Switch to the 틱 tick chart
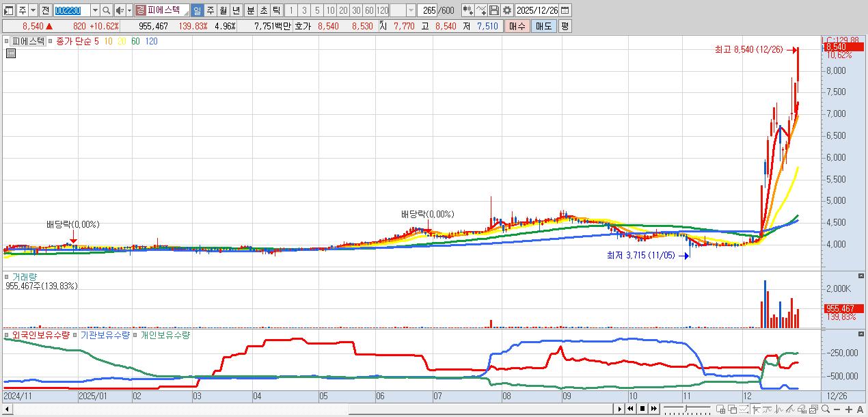This screenshot has width=868, height=417. [276, 10]
